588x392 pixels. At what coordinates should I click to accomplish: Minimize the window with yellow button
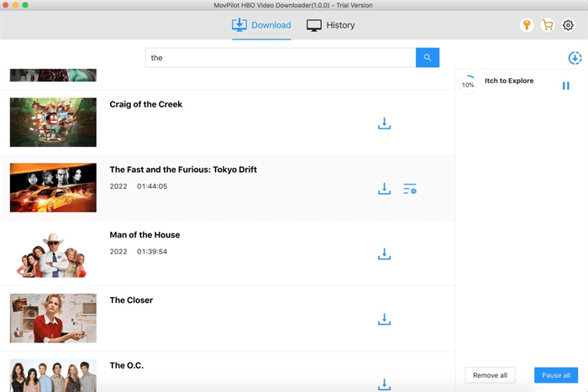[x=15, y=5]
